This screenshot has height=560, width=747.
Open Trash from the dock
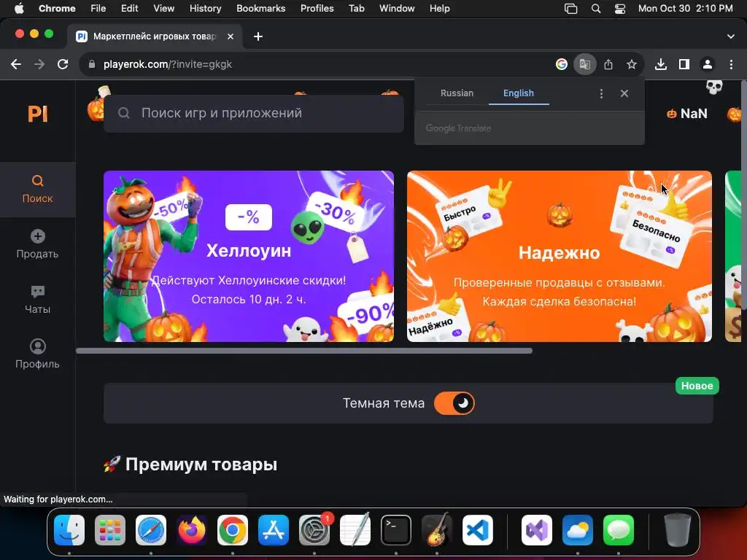click(x=678, y=530)
